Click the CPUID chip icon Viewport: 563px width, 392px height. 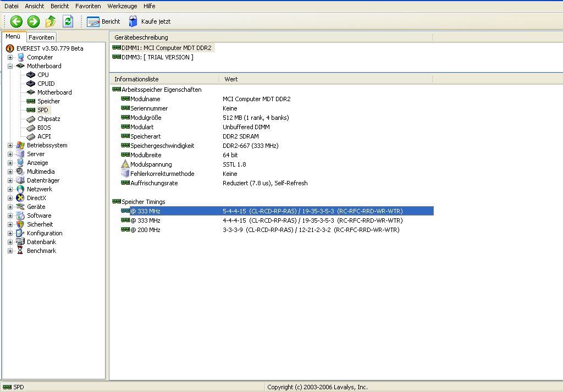coord(31,84)
